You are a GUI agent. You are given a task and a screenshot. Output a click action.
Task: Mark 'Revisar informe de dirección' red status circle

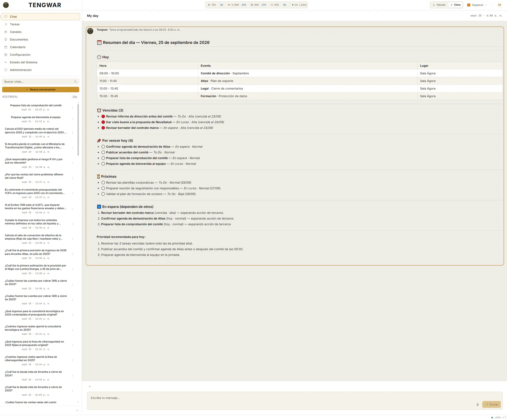103,116
